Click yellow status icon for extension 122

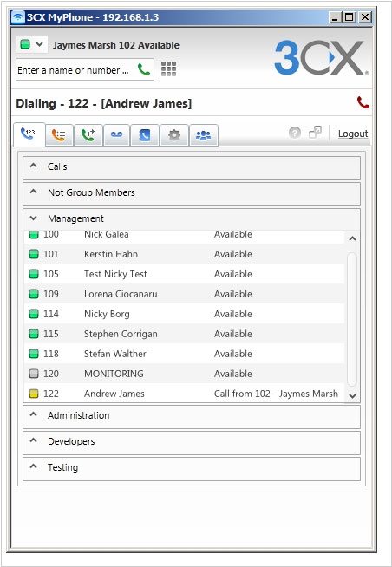[34, 394]
